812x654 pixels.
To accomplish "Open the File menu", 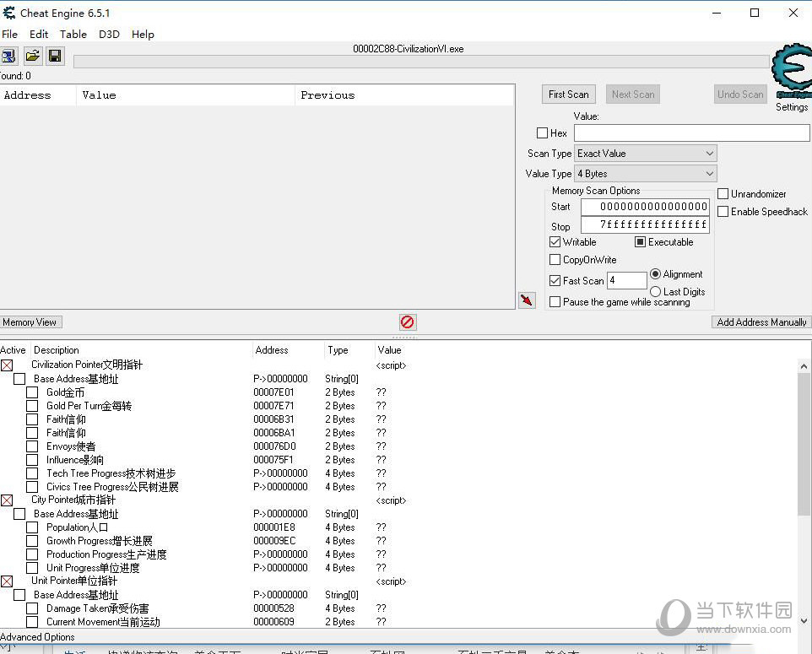I will (x=10, y=34).
